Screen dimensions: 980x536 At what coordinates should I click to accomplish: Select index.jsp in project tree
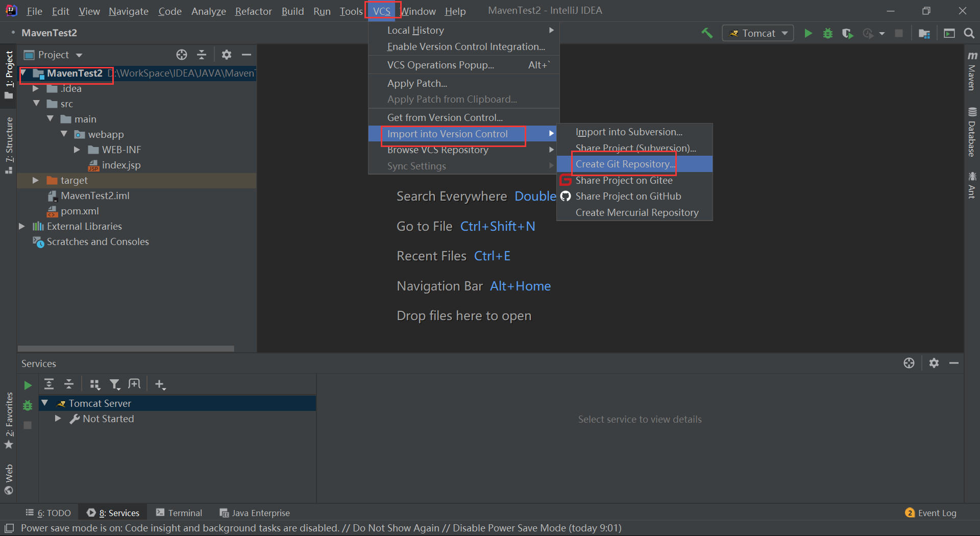pos(114,165)
